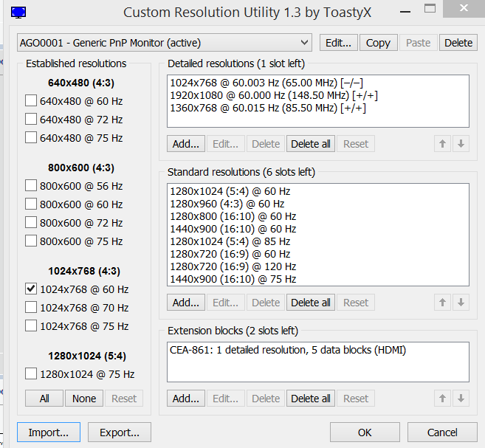Click down arrow in Standard resolutions section
The image size is (485, 448).
pyautogui.click(x=461, y=303)
